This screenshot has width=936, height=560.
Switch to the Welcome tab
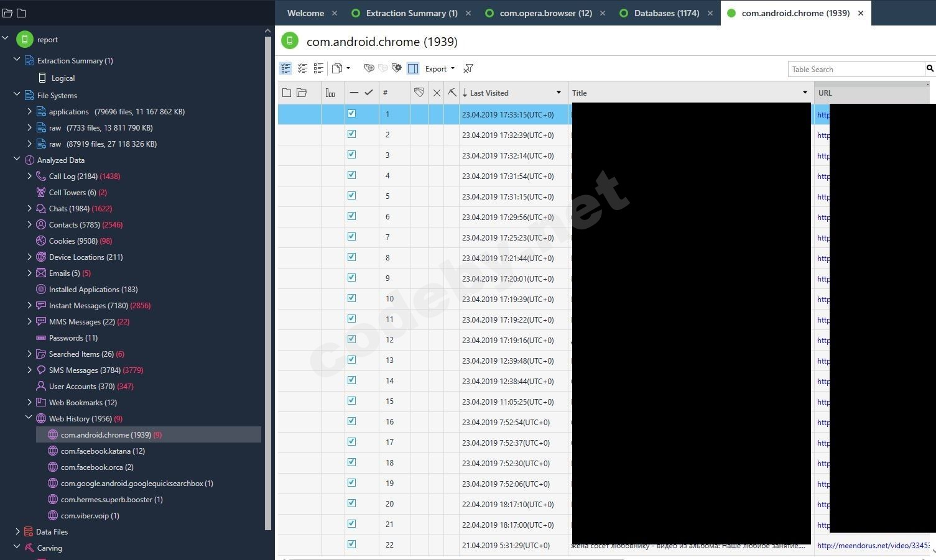tap(305, 13)
